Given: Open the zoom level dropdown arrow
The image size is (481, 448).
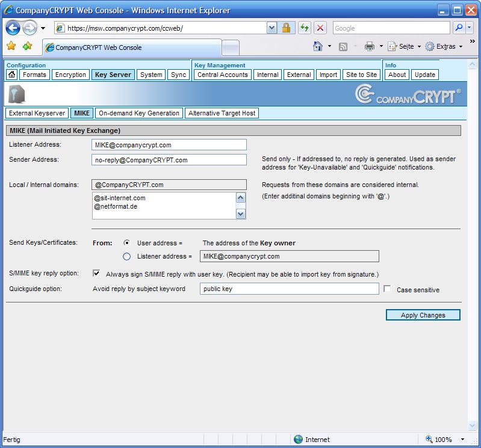Looking at the screenshot, I should 462,440.
